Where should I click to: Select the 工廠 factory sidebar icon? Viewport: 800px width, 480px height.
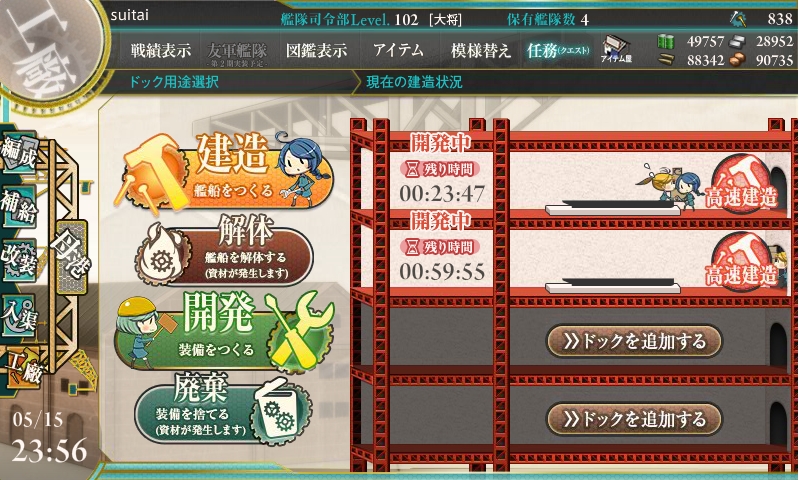[x=21, y=367]
